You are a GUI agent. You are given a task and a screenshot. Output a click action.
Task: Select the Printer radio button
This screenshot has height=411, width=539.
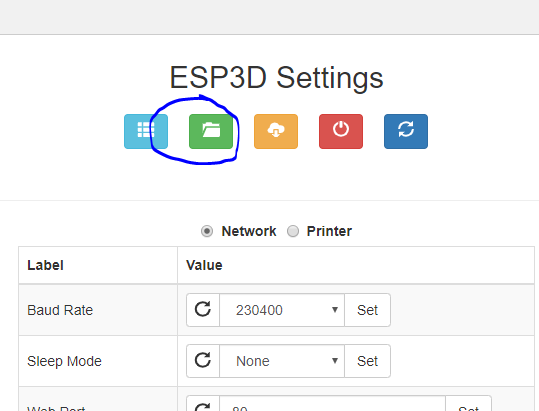(x=293, y=231)
